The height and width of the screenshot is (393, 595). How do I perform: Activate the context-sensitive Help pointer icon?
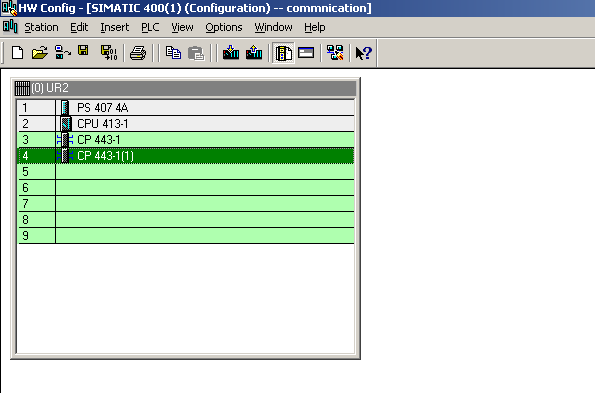[x=364, y=53]
